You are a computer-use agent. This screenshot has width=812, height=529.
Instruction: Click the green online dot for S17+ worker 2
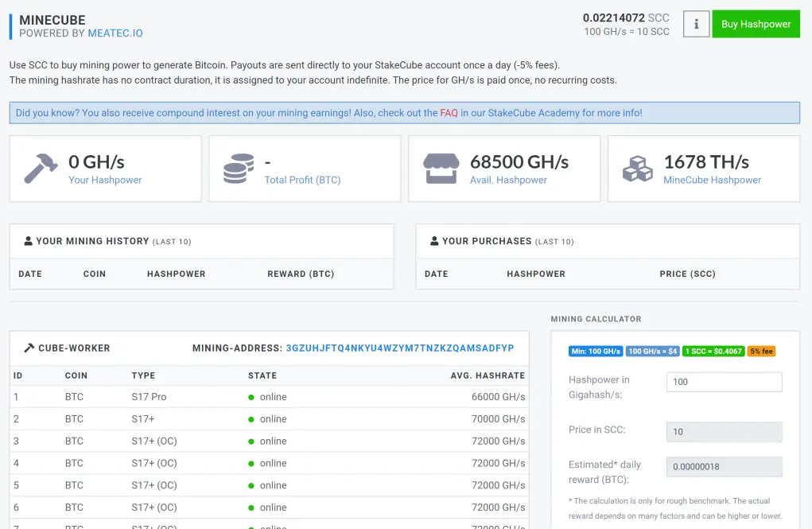251,419
